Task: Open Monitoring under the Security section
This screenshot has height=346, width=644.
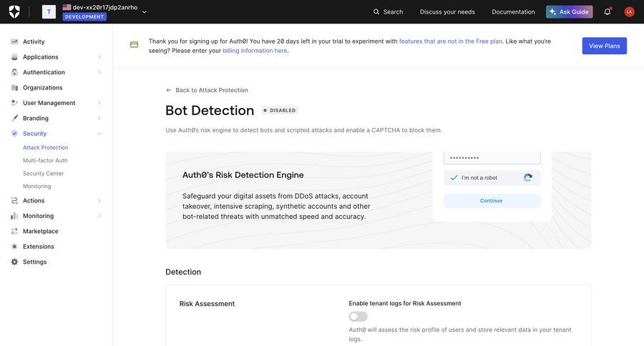Action: (37, 187)
